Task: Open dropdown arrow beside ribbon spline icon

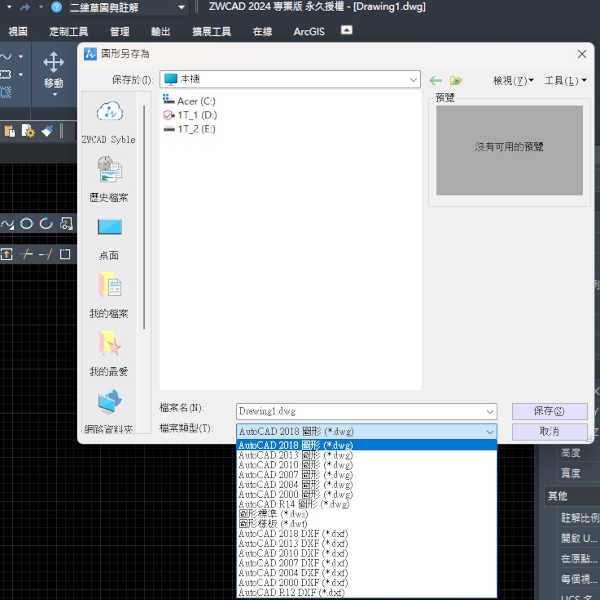Action: (x=21, y=57)
